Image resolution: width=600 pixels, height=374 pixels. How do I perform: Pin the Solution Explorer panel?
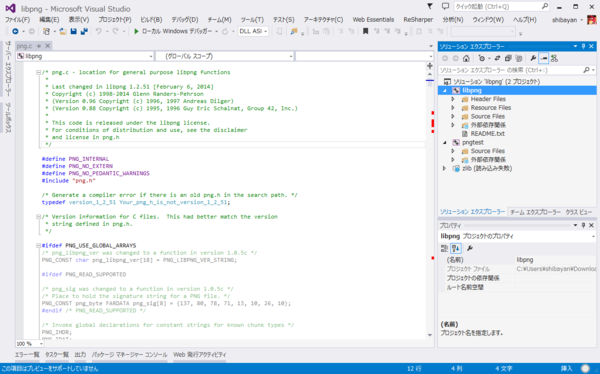[x=583, y=46]
